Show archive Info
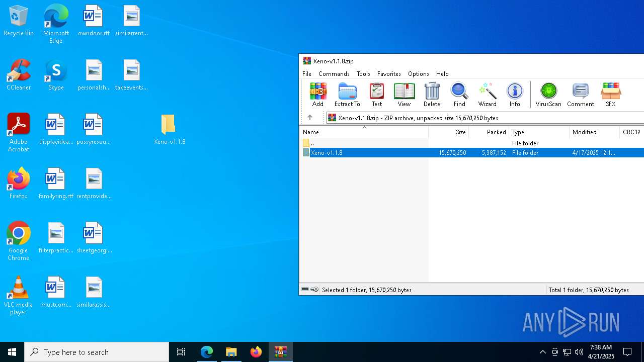The height and width of the screenshot is (362, 644). 515,95
